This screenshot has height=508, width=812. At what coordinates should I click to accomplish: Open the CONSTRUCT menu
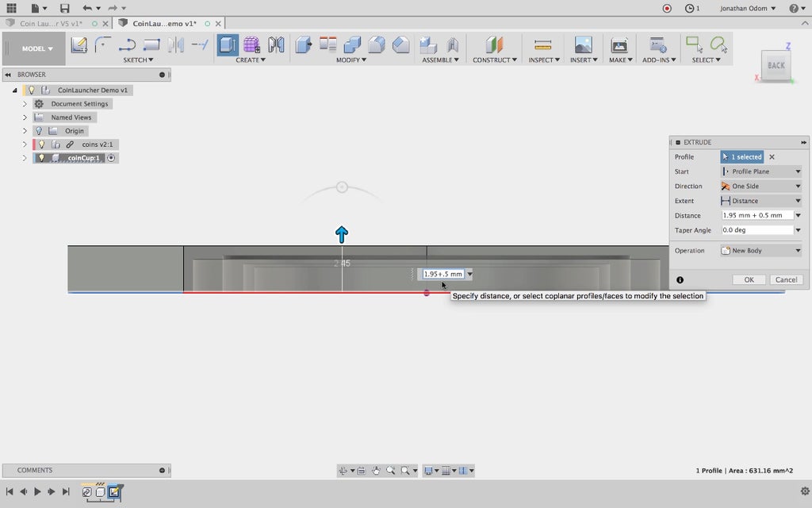(x=495, y=60)
